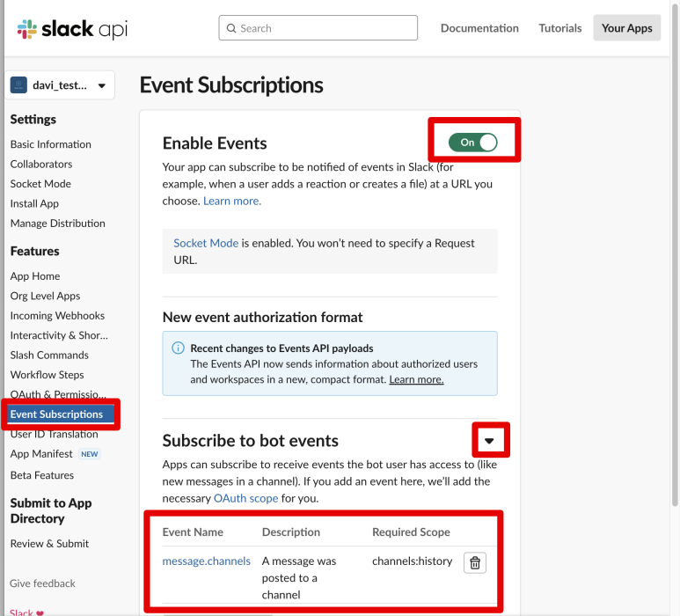Open Basic Information settings
This screenshot has height=616, width=680.
[51, 144]
